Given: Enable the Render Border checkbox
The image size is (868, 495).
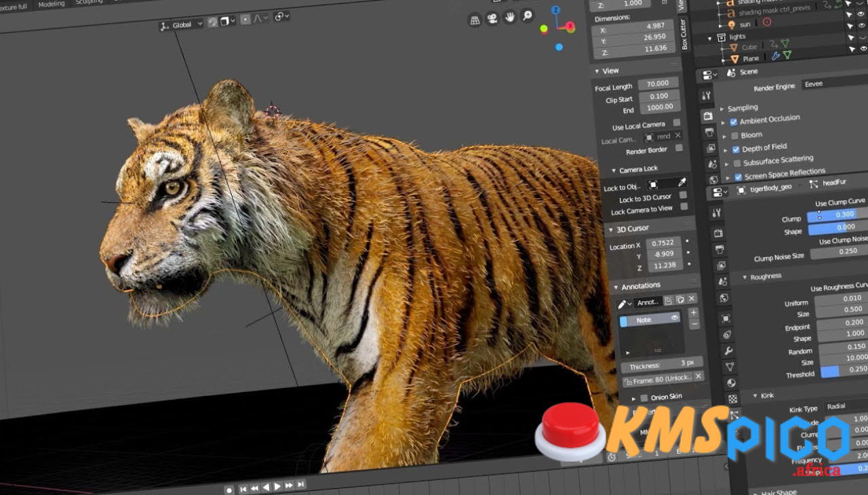Looking at the screenshot, I should (x=679, y=148).
